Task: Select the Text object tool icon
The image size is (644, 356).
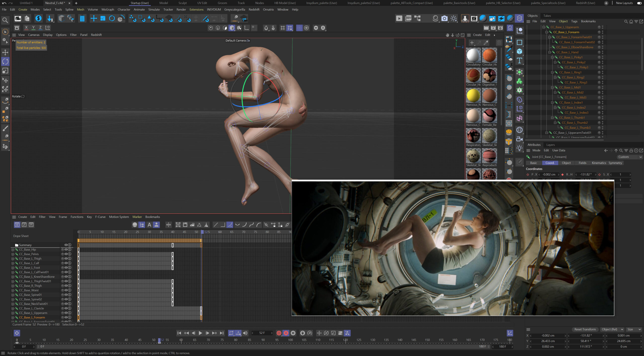Action: pyautogui.click(x=519, y=61)
